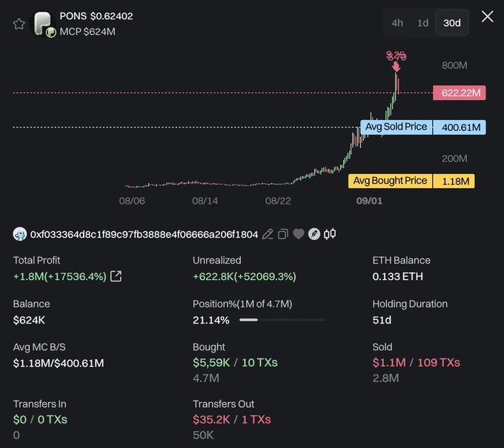Click the 51d holding duration value

(x=382, y=320)
